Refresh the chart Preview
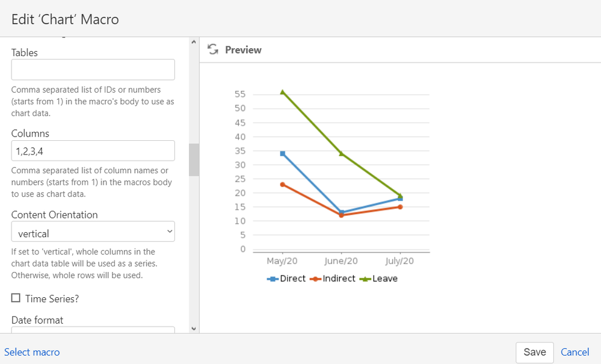The image size is (601, 364). pyautogui.click(x=213, y=50)
